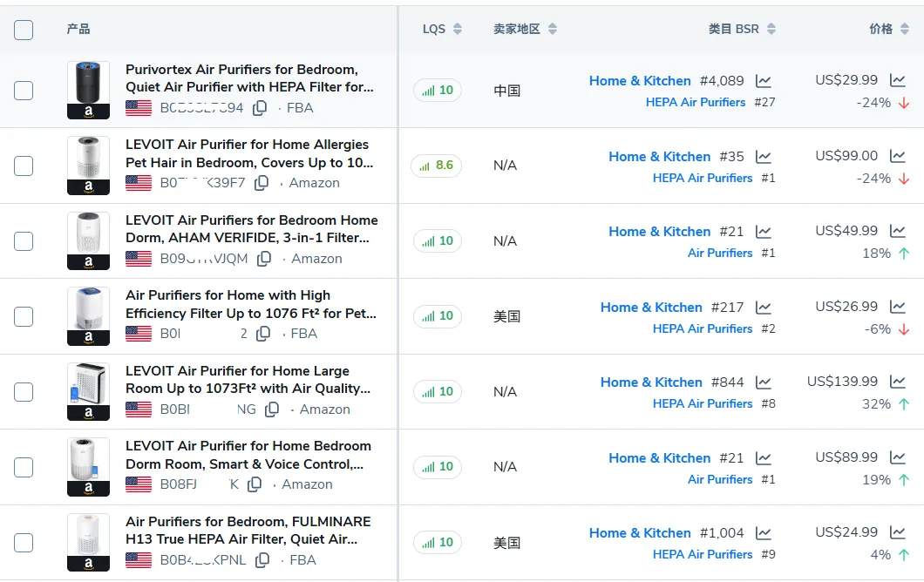Check the LEVOIT Home Allergies Pet Hair row
The image size is (924, 582).
[x=24, y=166]
